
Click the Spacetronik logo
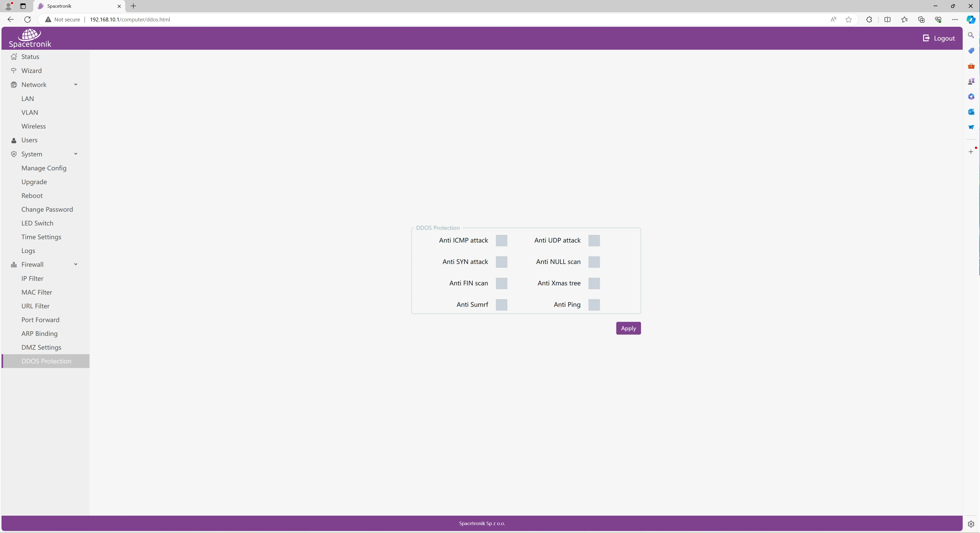coord(30,39)
